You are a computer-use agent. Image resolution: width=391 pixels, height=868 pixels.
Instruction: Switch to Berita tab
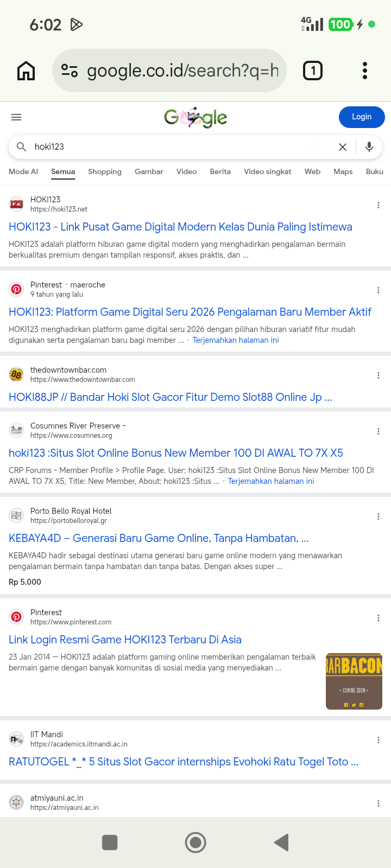pyautogui.click(x=220, y=171)
